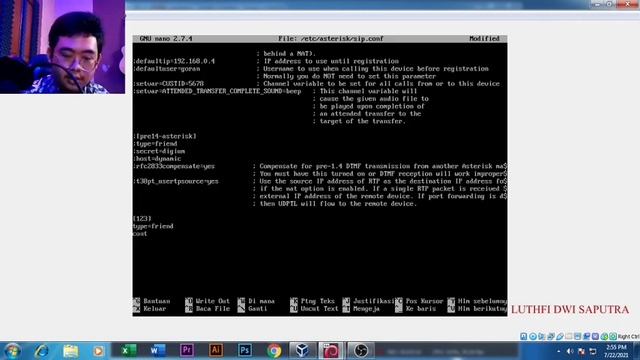This screenshot has height=360, width=640.
Task: Click VirtualBox network status icon
Action: (551, 336)
